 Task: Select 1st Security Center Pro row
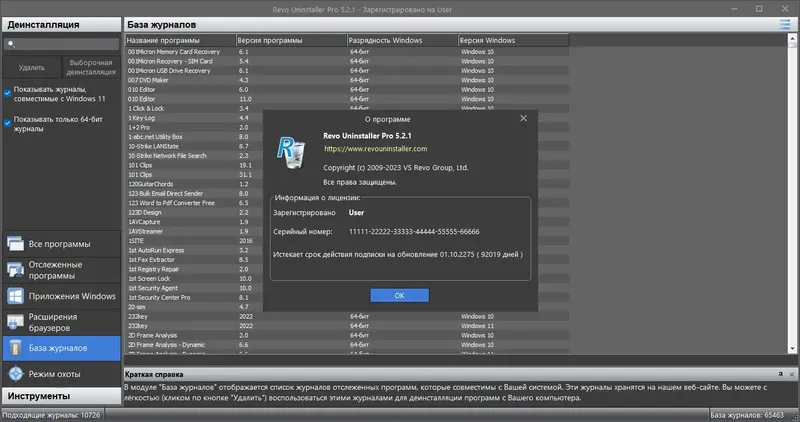point(194,297)
